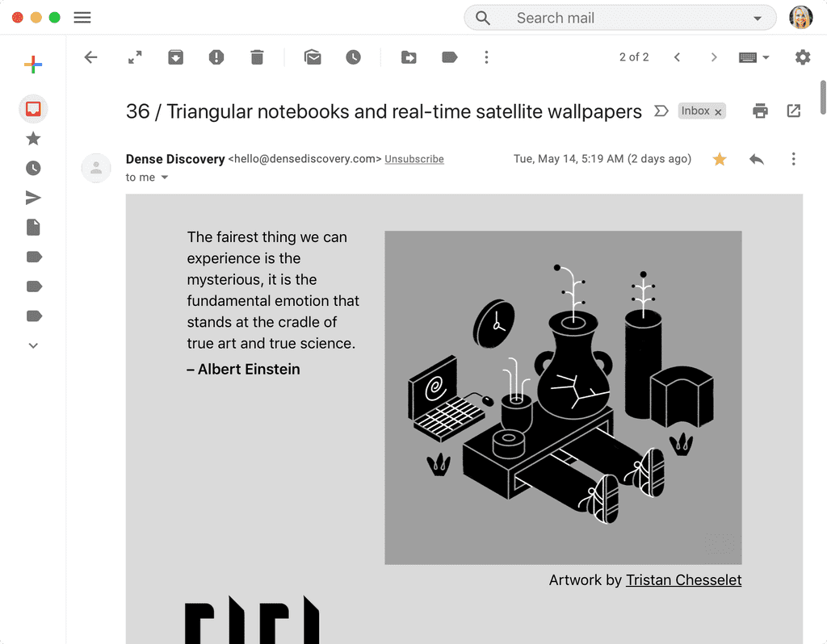Image resolution: width=827 pixels, height=644 pixels.
Task: Print this email conversation
Action: [760, 111]
